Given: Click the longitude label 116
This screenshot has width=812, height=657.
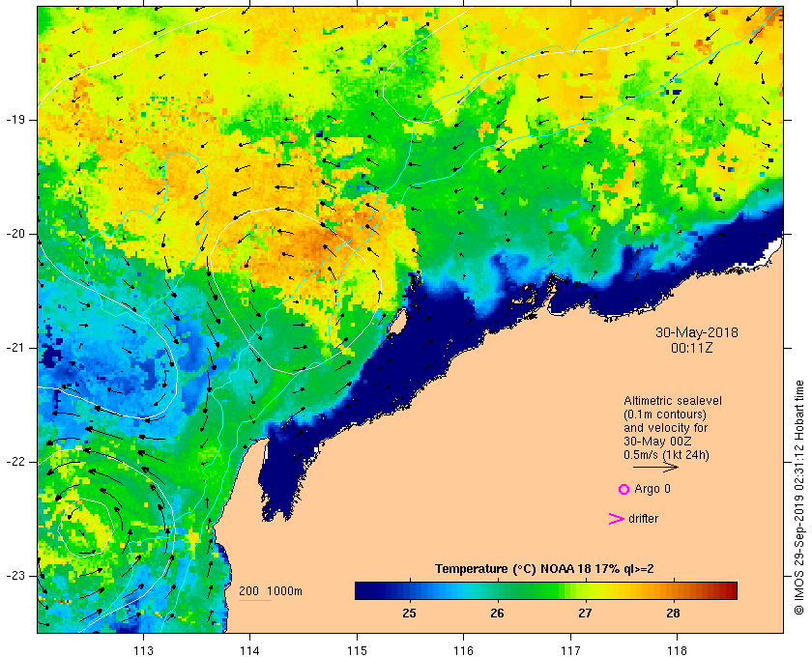Looking at the screenshot, I should point(463,650).
